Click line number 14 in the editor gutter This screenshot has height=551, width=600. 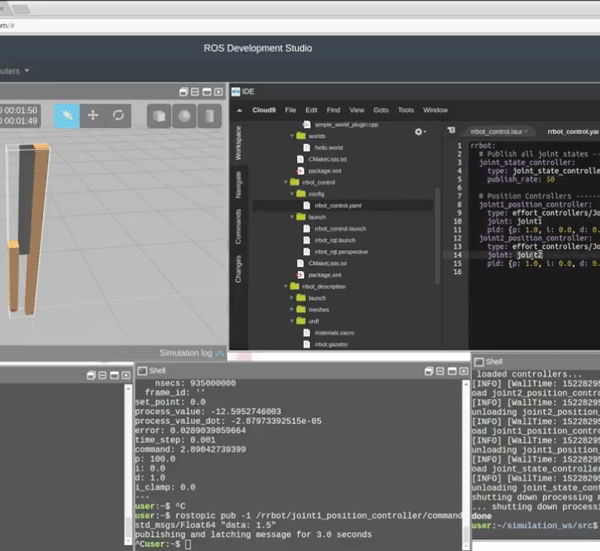[x=458, y=255]
